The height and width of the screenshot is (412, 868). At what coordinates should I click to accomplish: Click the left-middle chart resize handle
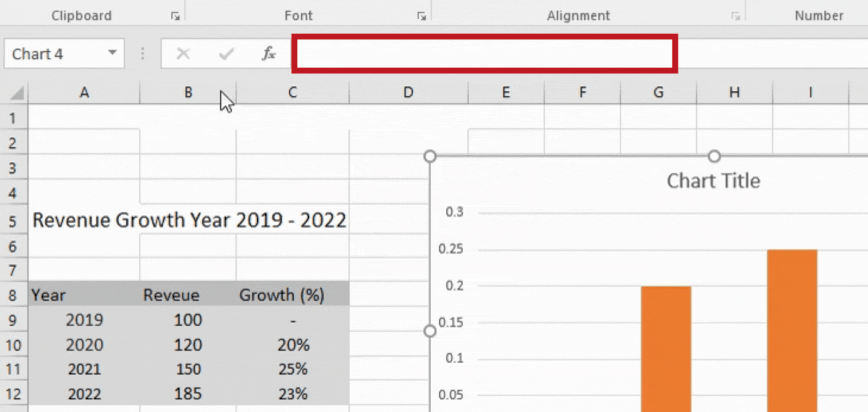click(x=430, y=331)
